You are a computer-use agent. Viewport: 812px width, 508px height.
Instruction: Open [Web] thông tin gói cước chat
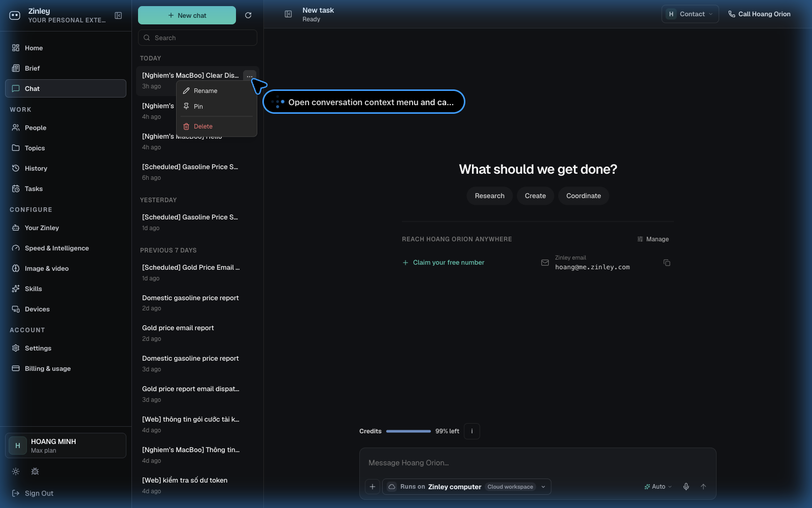click(x=197, y=424)
